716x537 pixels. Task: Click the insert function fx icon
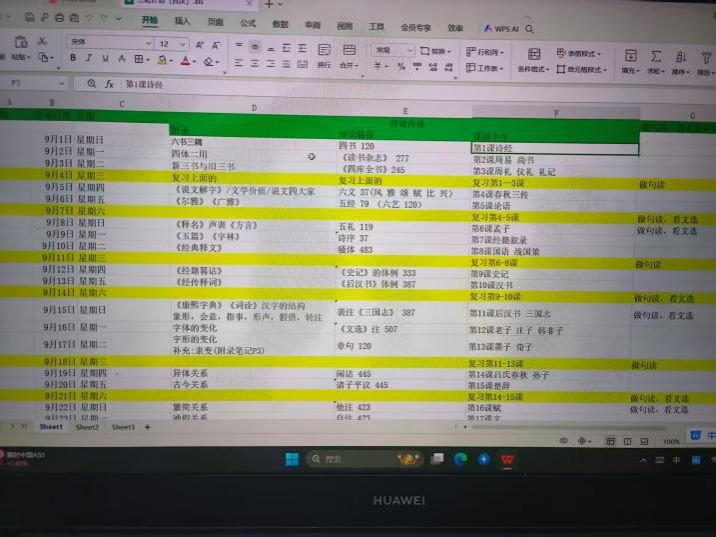pos(110,84)
